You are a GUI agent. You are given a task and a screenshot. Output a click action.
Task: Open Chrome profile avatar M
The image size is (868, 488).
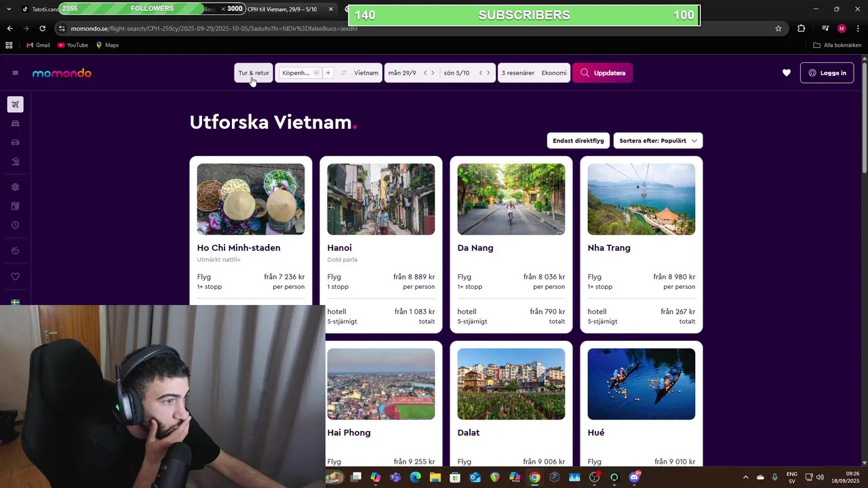(842, 28)
